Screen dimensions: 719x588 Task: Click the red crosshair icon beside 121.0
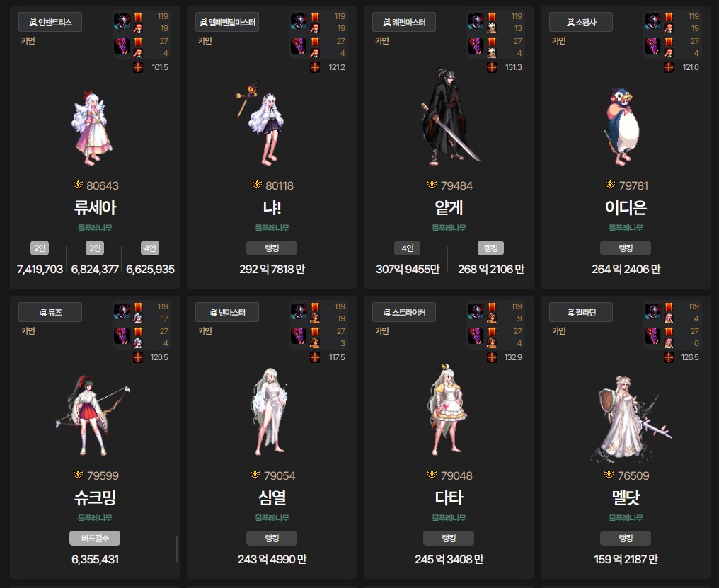click(669, 67)
